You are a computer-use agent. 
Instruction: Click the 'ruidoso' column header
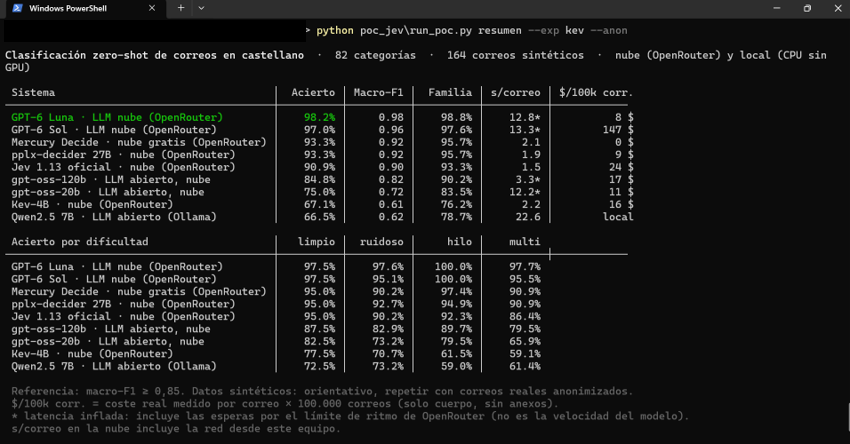click(382, 242)
